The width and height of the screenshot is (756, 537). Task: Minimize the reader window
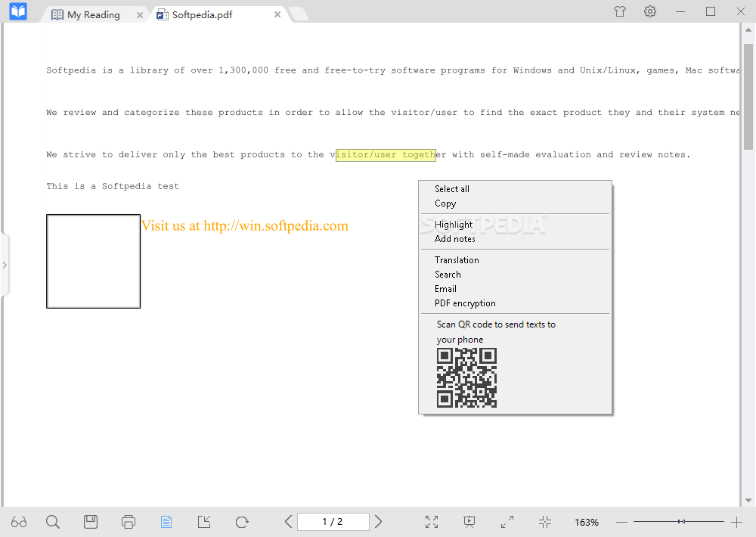coord(680,11)
